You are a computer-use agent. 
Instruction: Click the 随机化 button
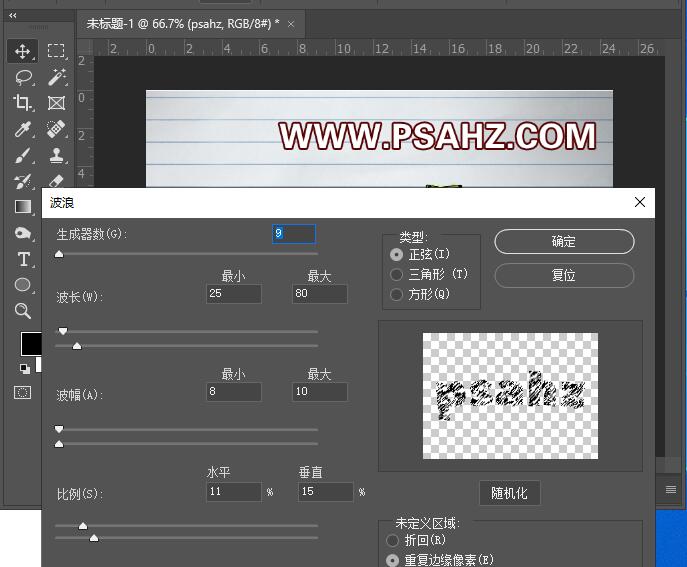point(510,493)
